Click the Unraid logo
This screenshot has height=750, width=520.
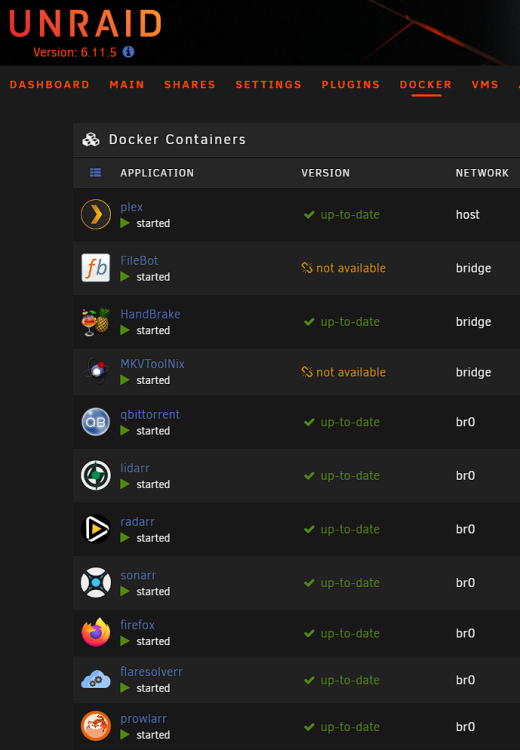[85, 24]
